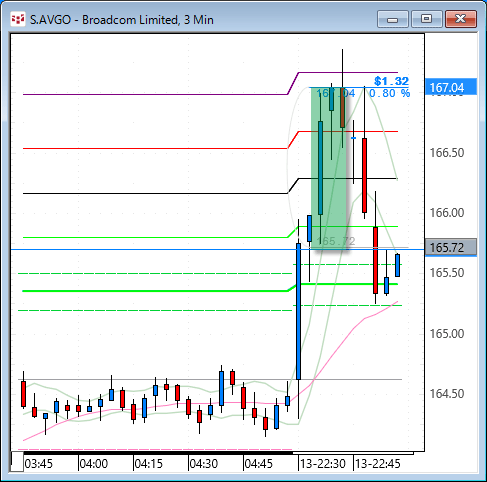Click the 165.72 label inside green rectangle
The image size is (487, 482).
336,241
